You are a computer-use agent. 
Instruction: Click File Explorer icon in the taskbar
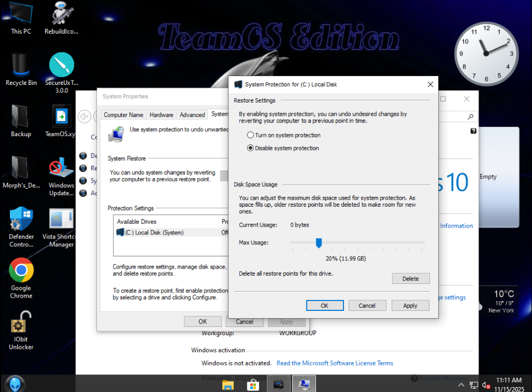228,384
